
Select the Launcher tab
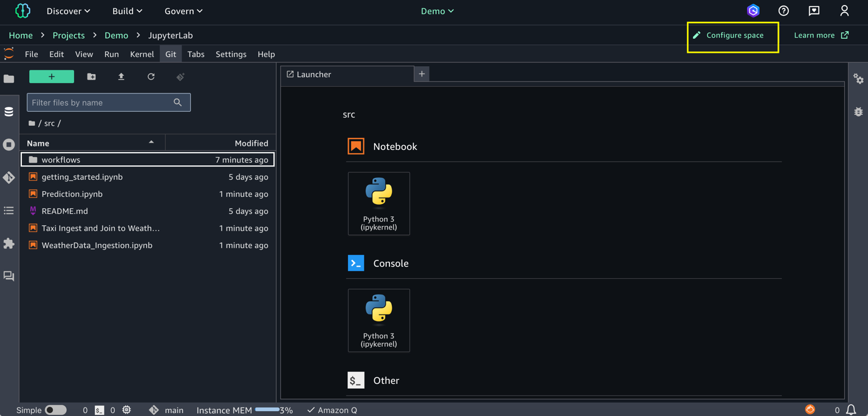point(313,74)
